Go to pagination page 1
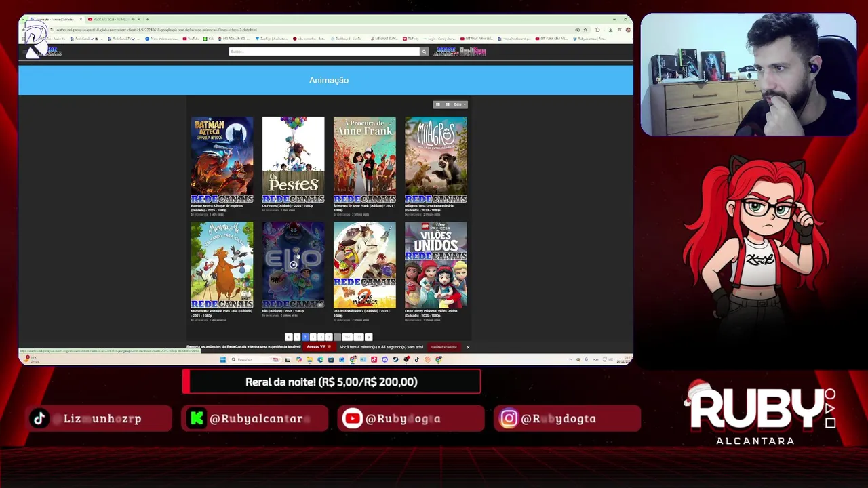868x488 pixels. 297,337
